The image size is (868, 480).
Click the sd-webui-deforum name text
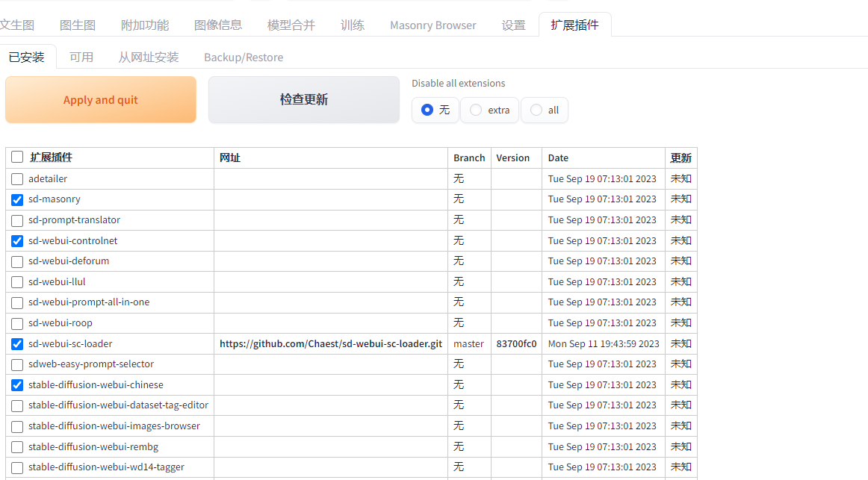(69, 261)
